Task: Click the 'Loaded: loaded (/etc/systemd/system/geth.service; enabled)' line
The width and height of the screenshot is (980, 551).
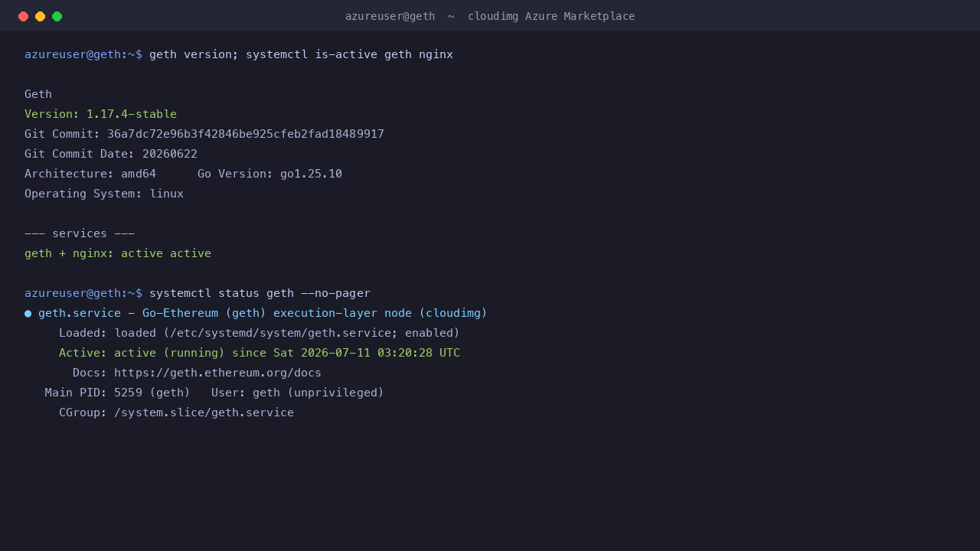Action: pyautogui.click(x=260, y=333)
